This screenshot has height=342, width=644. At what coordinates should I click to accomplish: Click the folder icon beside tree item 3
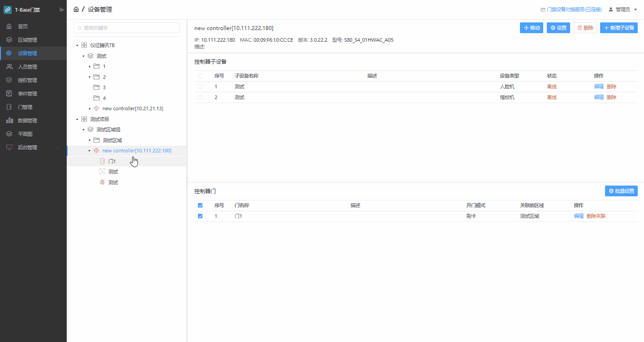click(96, 87)
